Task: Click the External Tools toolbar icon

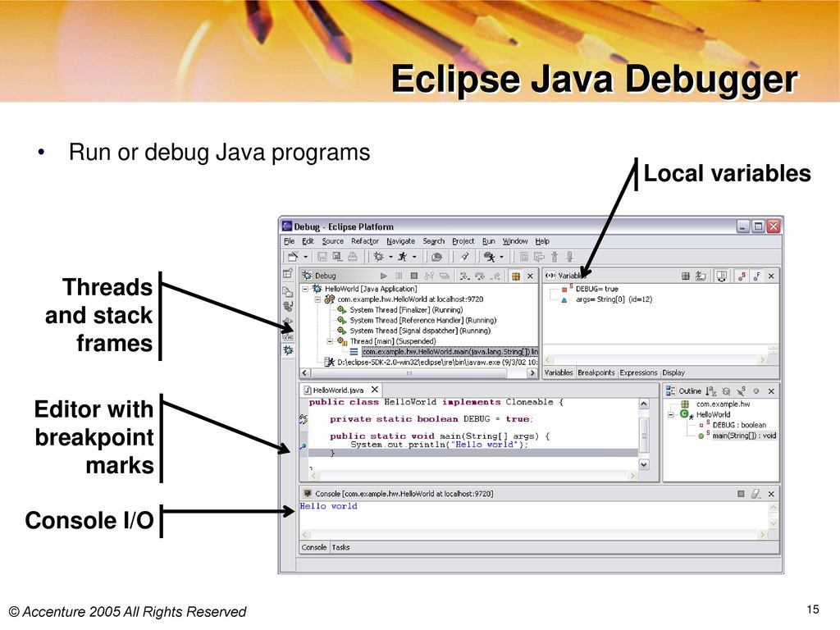Action: (489, 257)
